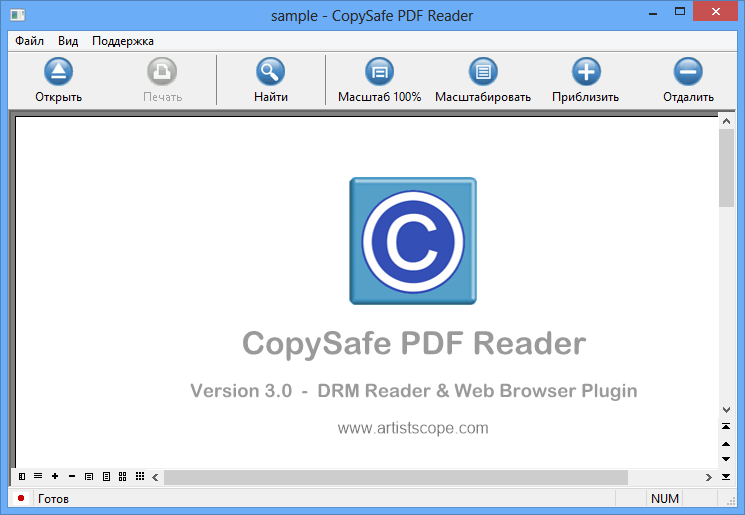745x515 pixels.
Task: Click the fit-width page icon in bottom bar
Action: (x=89, y=477)
